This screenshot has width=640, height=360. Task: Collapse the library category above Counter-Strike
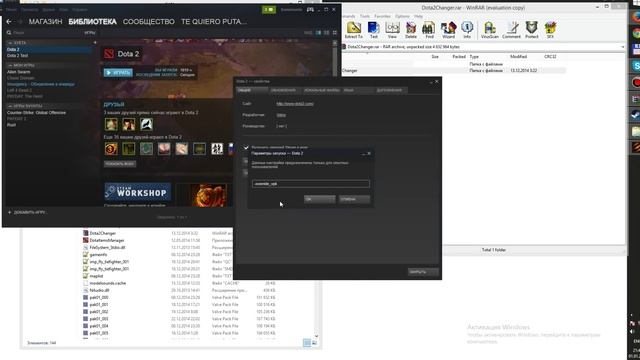point(10,106)
